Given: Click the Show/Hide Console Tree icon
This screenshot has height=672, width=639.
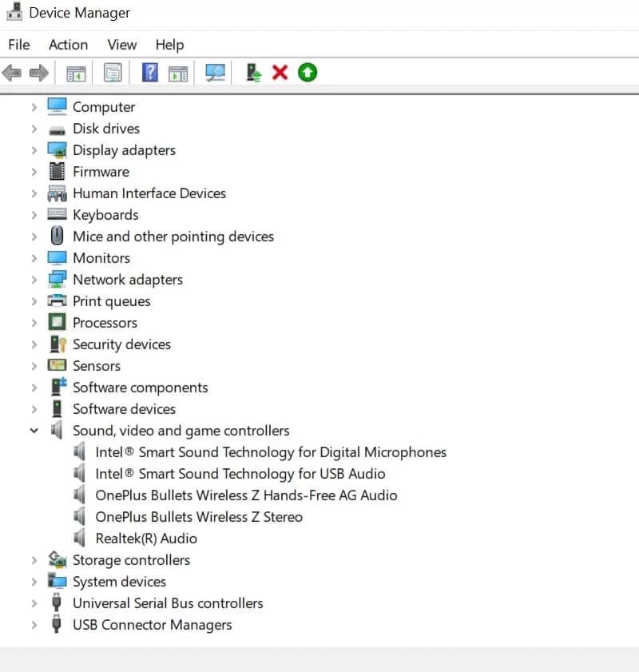Looking at the screenshot, I should pyautogui.click(x=75, y=73).
